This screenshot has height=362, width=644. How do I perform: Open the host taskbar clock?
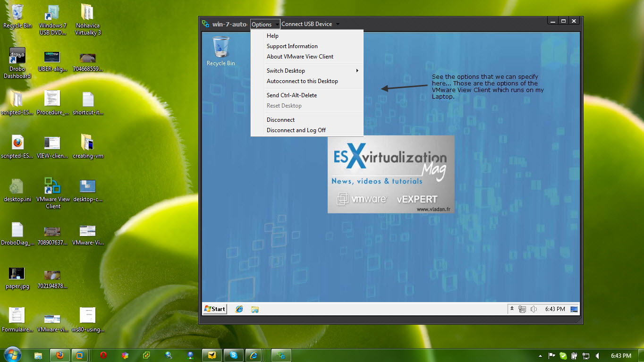pyautogui.click(x=621, y=356)
